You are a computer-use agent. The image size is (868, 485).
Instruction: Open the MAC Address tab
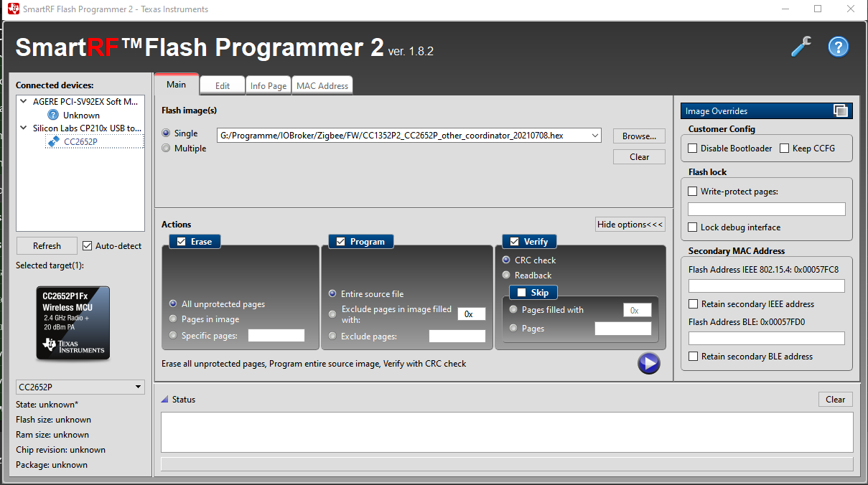coord(322,85)
